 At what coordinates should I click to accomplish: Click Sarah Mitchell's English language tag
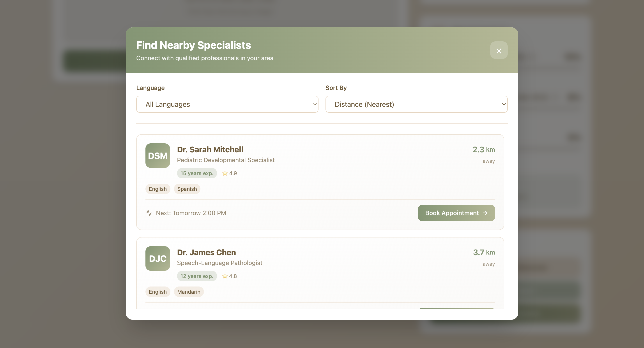click(x=158, y=189)
